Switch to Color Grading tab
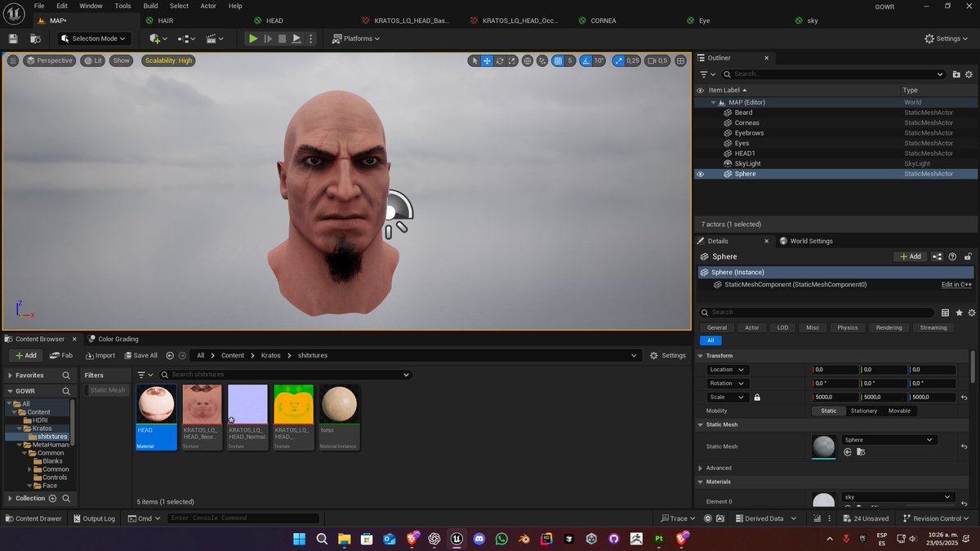 click(x=114, y=339)
